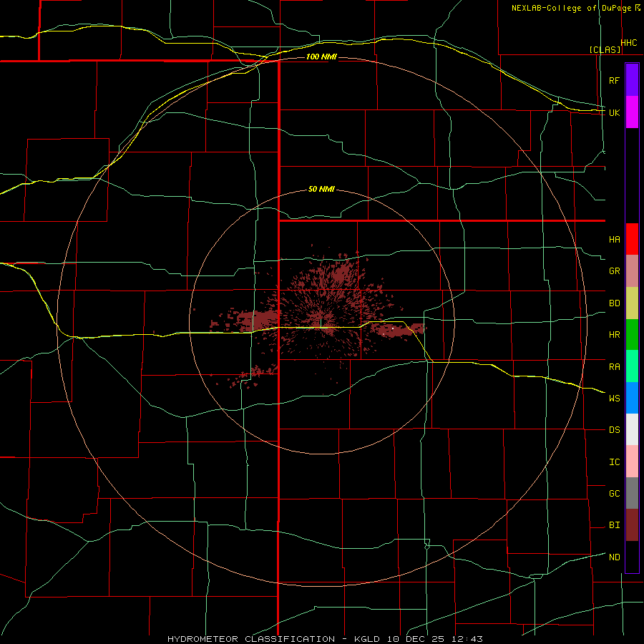Viewport: 644px width, 644px height.
Task: Click the WS legend label
Action: click(x=614, y=399)
